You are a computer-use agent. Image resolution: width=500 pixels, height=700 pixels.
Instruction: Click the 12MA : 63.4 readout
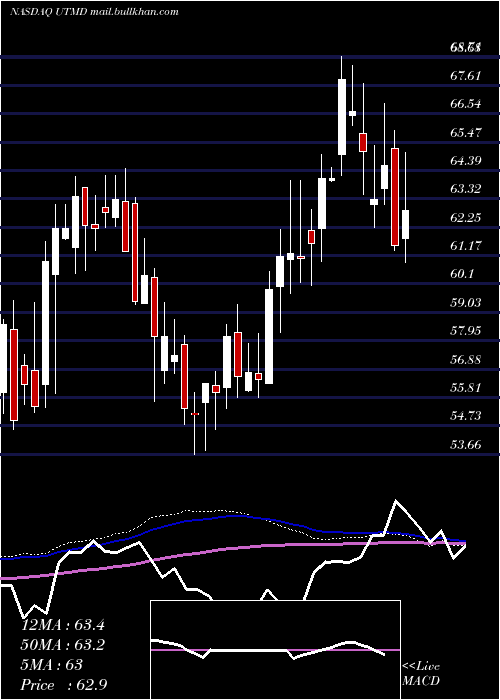[63, 625]
